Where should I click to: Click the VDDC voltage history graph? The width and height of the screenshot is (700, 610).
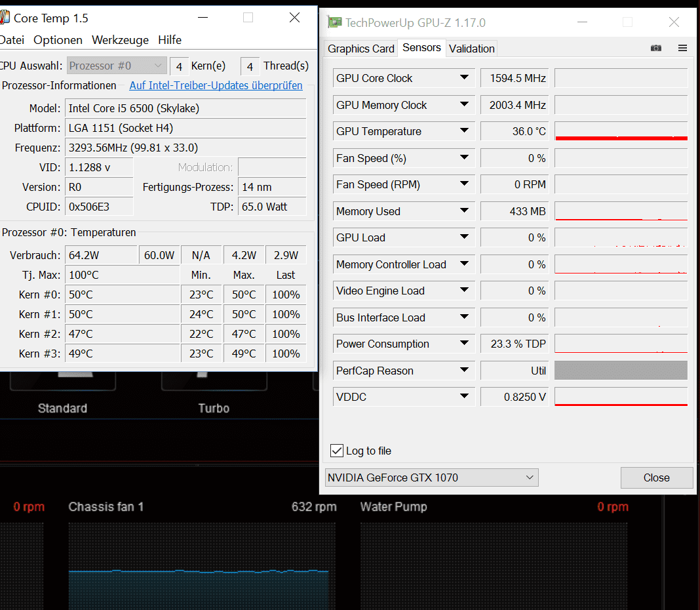621,397
